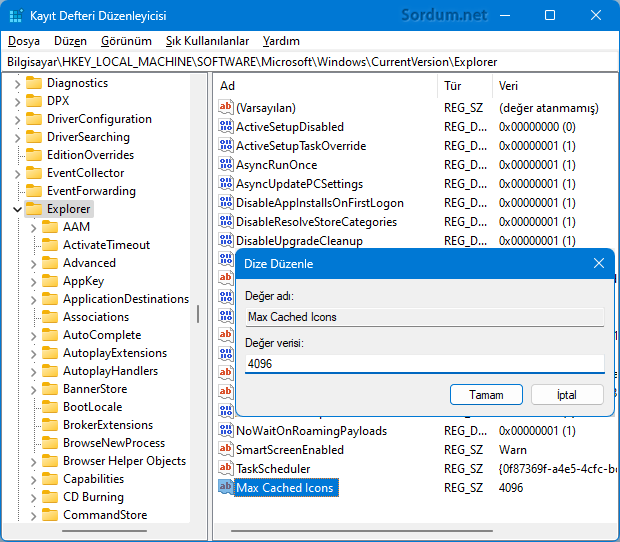Expand the CommandStore subkey
The height and width of the screenshot is (542, 620).
(33, 516)
